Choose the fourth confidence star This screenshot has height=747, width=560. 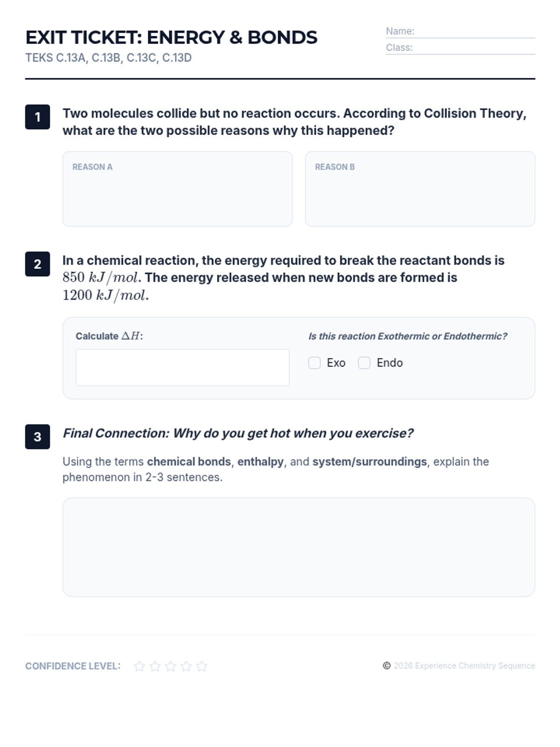pyautogui.click(x=186, y=666)
